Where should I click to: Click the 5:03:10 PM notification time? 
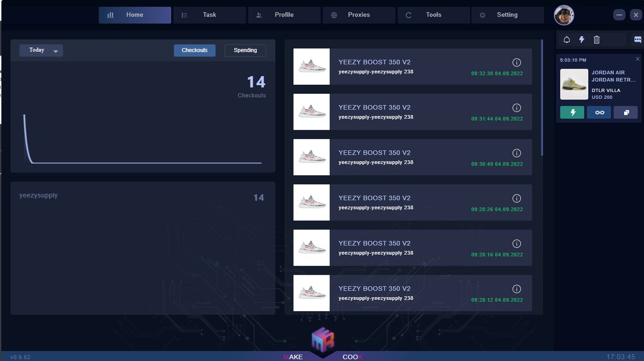pos(573,60)
